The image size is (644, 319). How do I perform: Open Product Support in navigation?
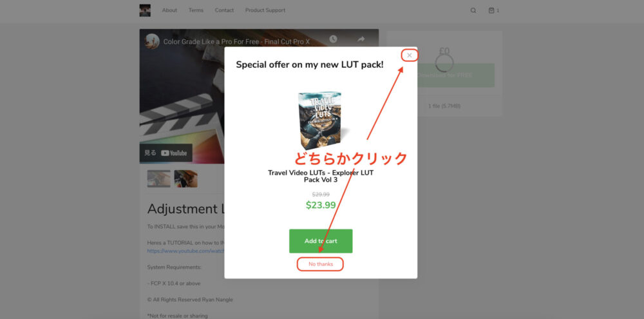click(x=265, y=10)
